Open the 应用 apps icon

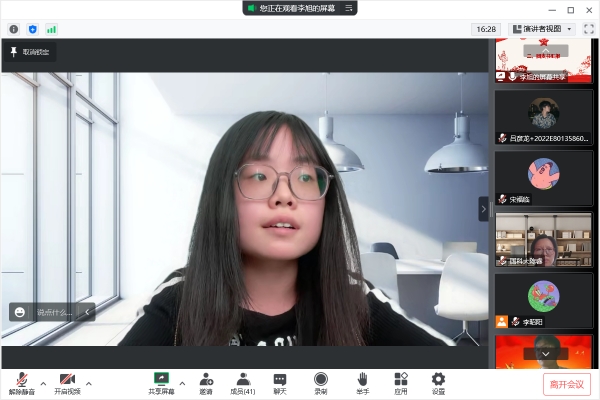401,383
